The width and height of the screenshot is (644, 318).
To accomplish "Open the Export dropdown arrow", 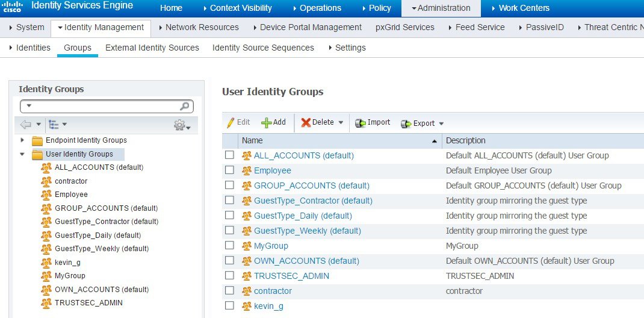I will [x=442, y=123].
